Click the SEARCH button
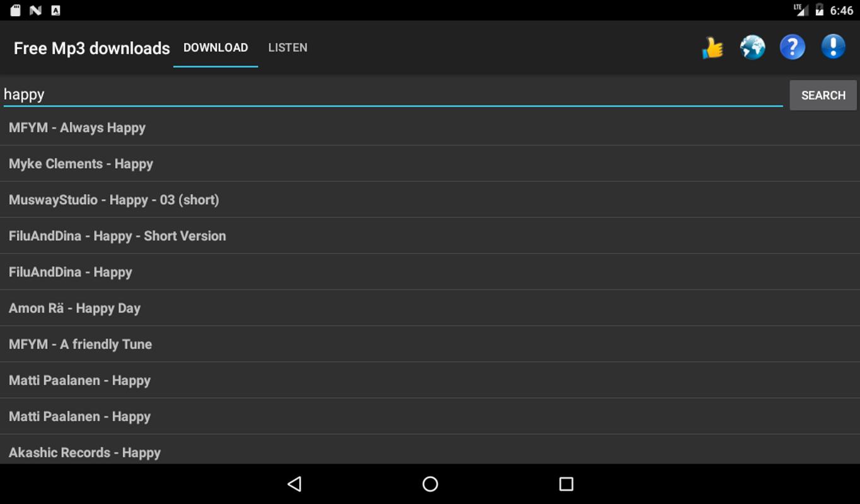 (823, 95)
